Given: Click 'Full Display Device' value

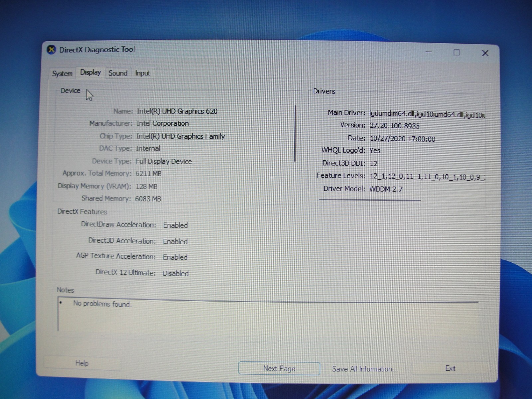Looking at the screenshot, I should [x=164, y=161].
